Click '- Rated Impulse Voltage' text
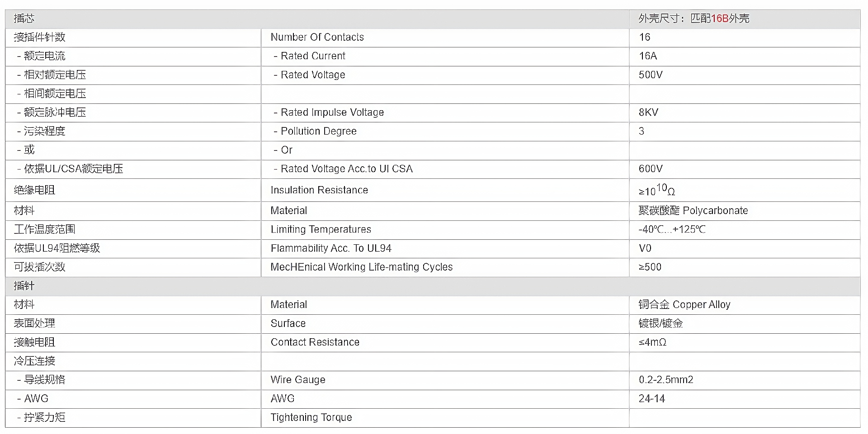This screenshot has height=434, width=868. tap(329, 112)
